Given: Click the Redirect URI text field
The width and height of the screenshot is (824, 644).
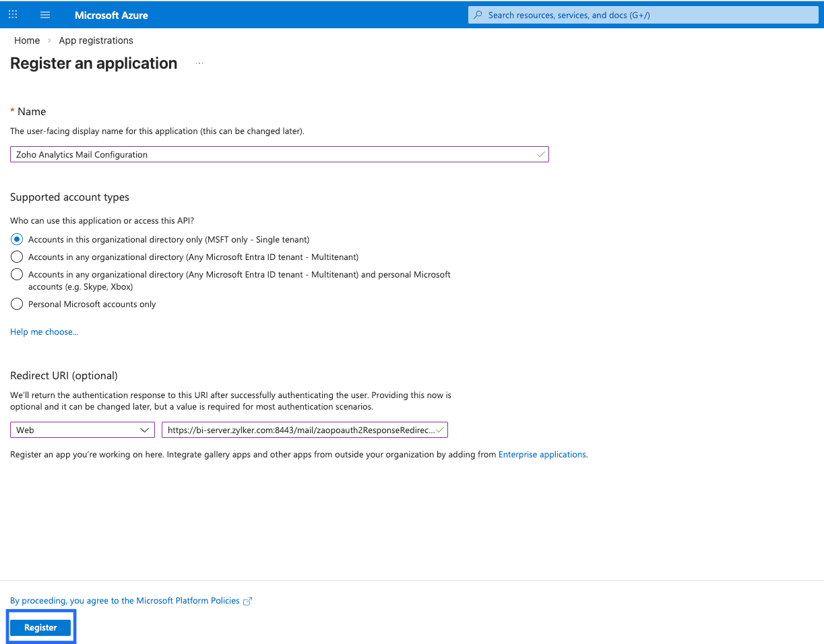Looking at the screenshot, I should [300, 430].
